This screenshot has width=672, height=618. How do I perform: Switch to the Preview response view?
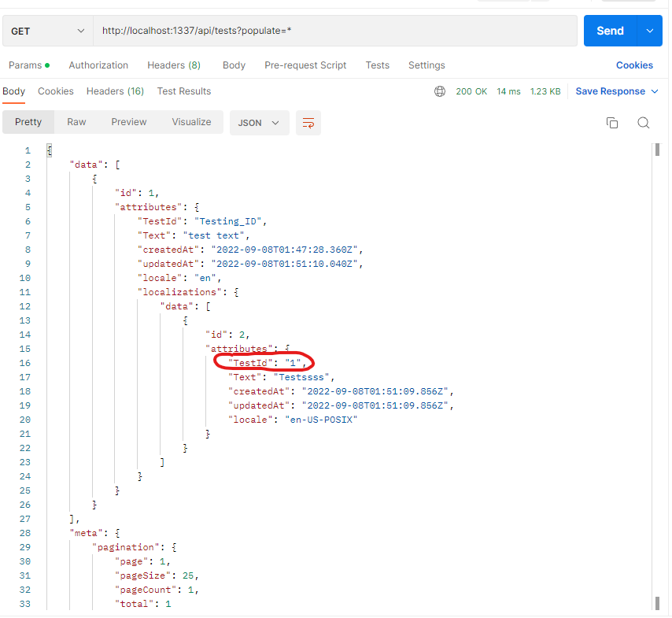point(128,122)
